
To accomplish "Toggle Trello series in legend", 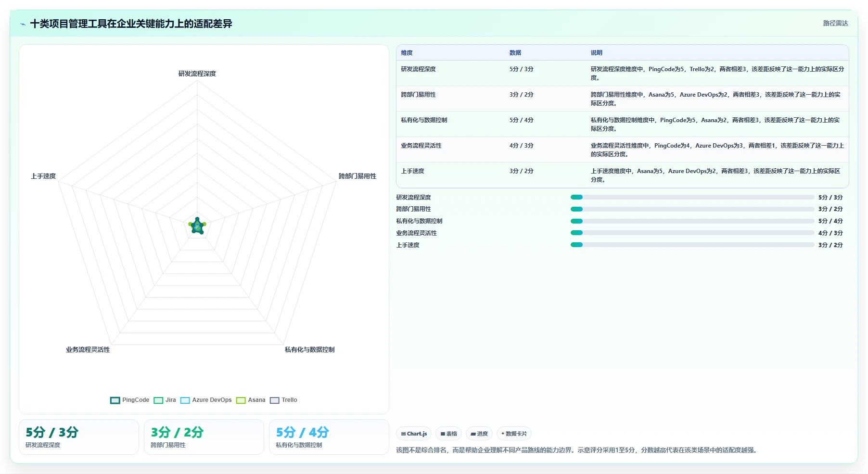I will 283,400.
